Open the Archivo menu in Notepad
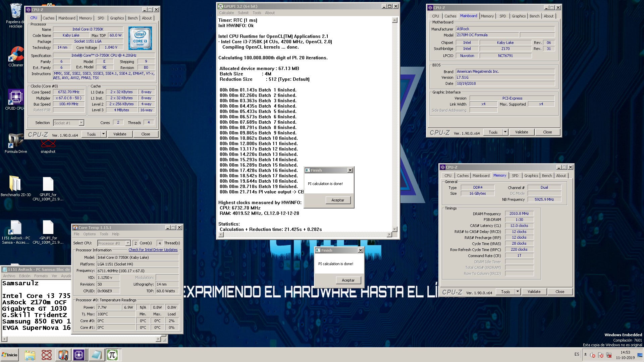644x362 pixels. 9,276
